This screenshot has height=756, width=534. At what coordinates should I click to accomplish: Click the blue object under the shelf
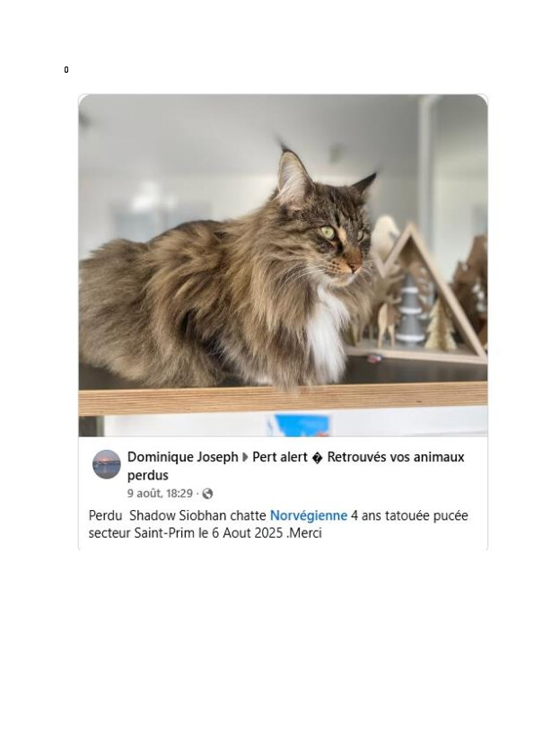[x=301, y=425]
